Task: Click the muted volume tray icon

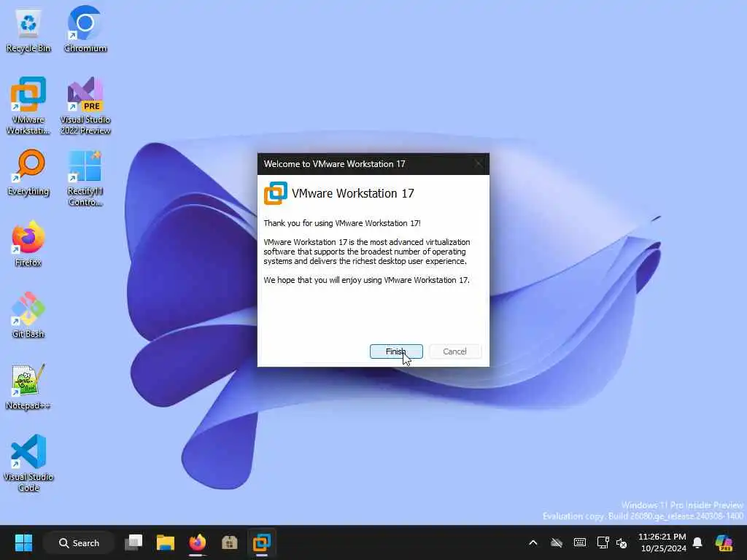Action: [622, 542]
